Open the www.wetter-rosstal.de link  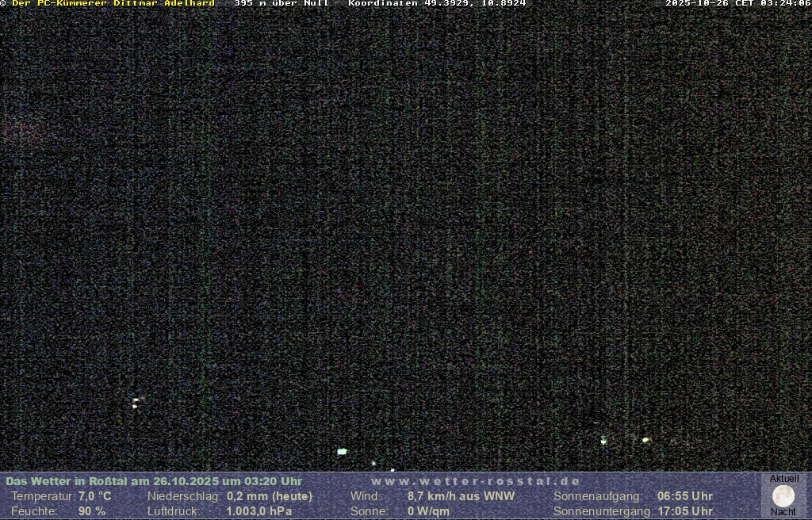coord(476,481)
